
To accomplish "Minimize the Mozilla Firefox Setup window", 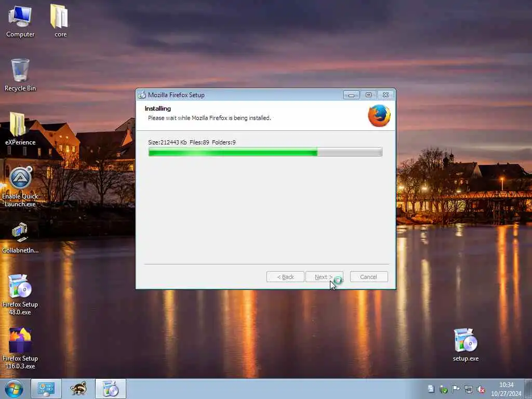I will click(351, 95).
